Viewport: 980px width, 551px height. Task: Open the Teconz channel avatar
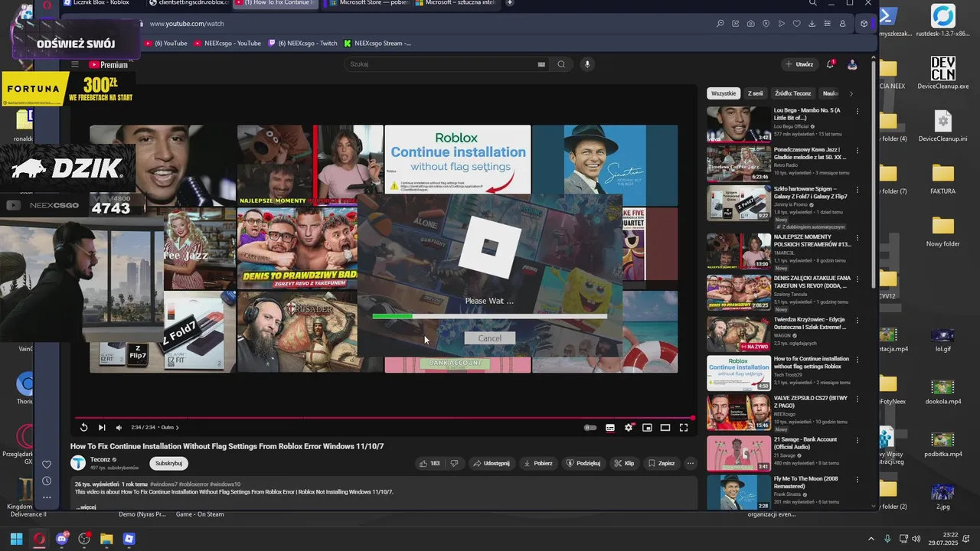tap(78, 463)
